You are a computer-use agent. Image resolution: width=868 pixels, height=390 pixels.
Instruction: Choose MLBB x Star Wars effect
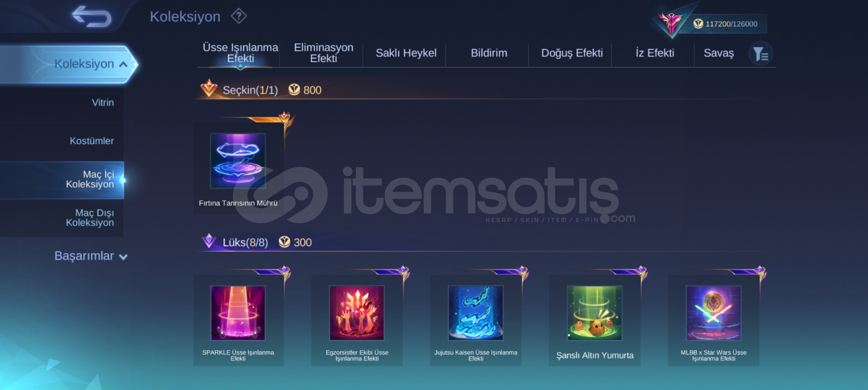point(714,313)
